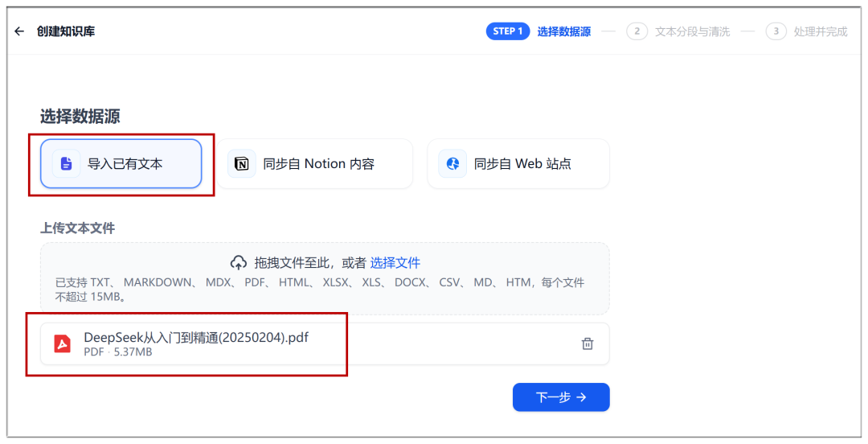Click the 创建知识库 page title

(66, 31)
